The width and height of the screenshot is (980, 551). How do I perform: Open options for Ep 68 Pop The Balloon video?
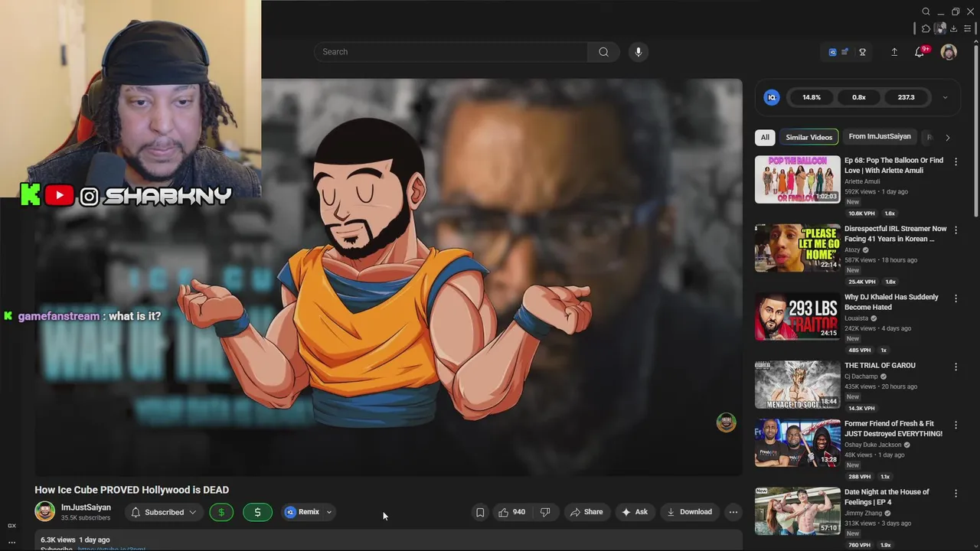(955, 161)
